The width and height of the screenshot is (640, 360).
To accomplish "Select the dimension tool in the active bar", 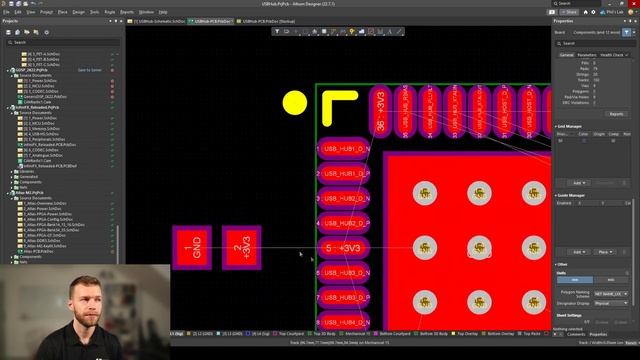I will coord(380,31).
